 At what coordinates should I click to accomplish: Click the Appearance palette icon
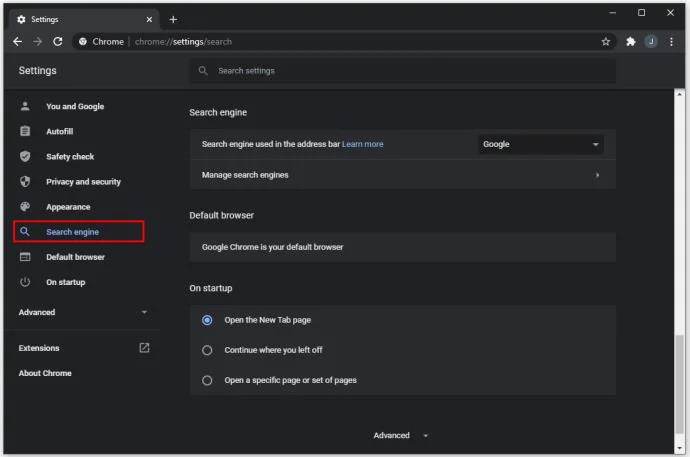[x=25, y=206]
